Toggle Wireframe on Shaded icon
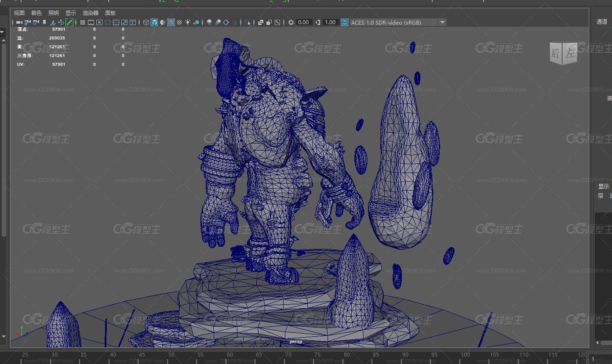This screenshot has height=364, width=612. (171, 22)
